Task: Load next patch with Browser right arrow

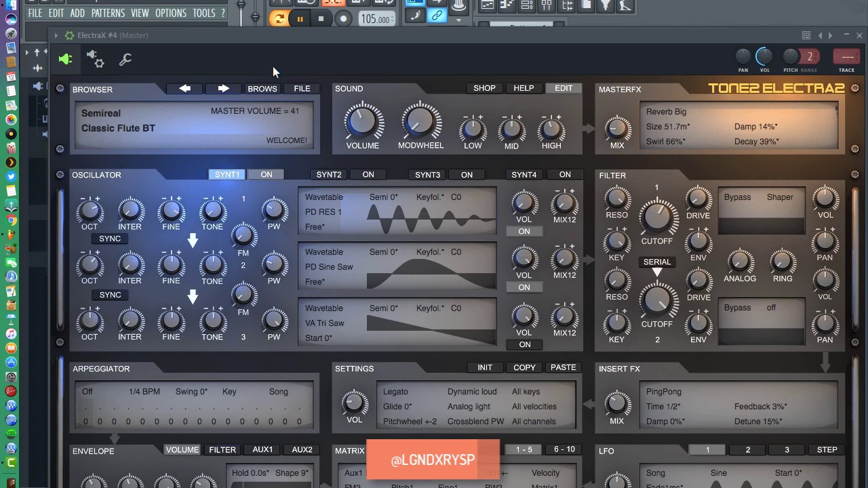Action: (x=223, y=89)
